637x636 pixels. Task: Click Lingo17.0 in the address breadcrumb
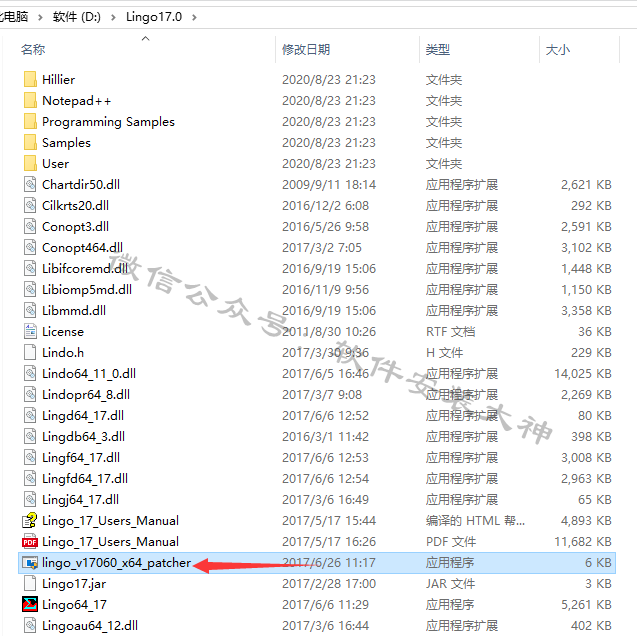(154, 17)
